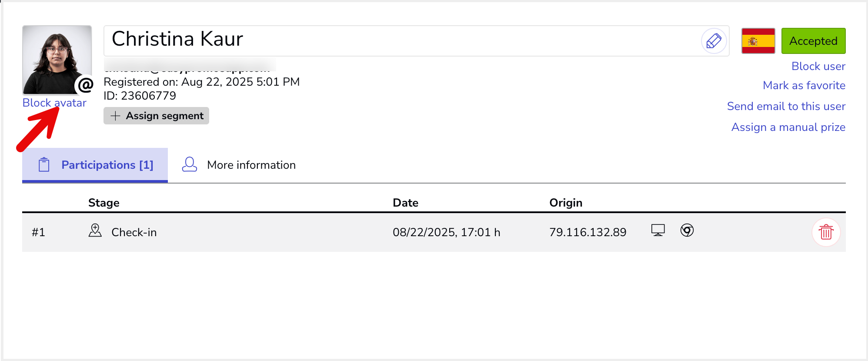Image resolution: width=868 pixels, height=361 pixels.
Task: Click the Check-in map pin icon
Action: click(x=95, y=231)
